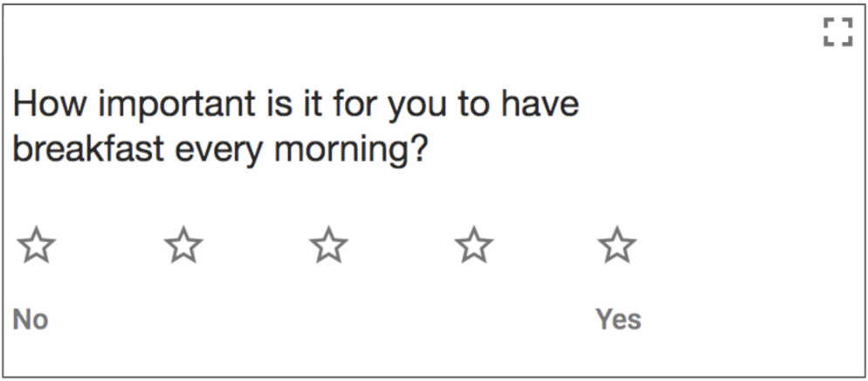The height and width of the screenshot is (381, 868).
Task: Open fullscreen using the corner brackets icon
Action: tap(837, 31)
